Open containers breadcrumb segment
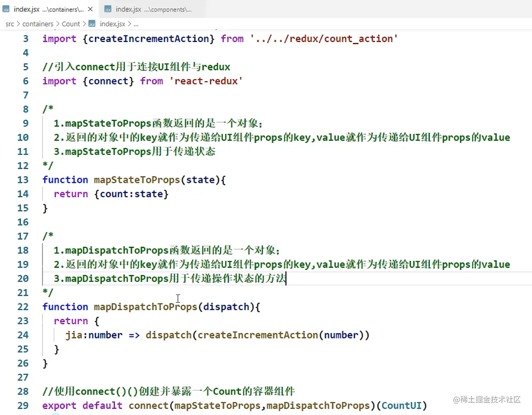Screen dimensions: 532x415 [38, 24]
